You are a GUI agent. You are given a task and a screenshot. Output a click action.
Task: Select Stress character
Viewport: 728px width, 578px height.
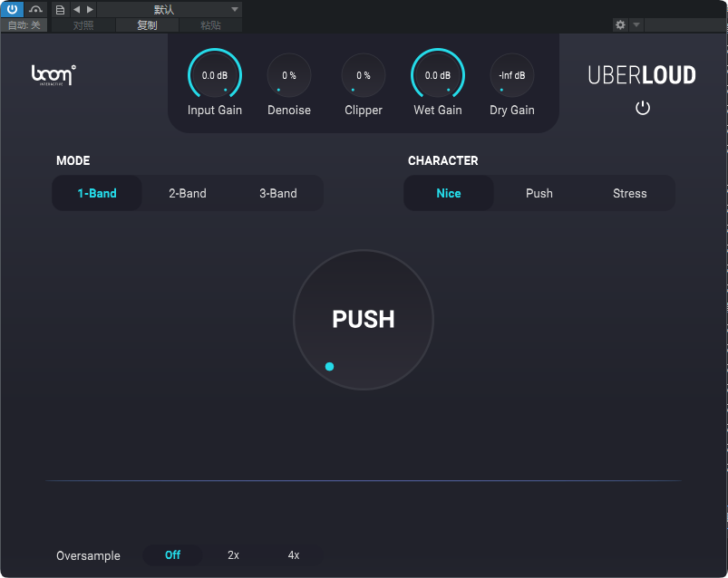(x=629, y=193)
